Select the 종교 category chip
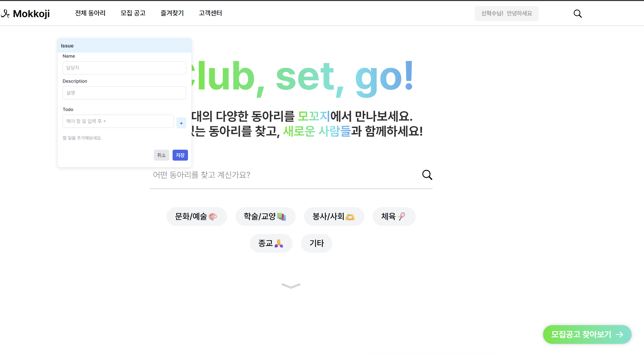644x356 pixels. (271, 243)
